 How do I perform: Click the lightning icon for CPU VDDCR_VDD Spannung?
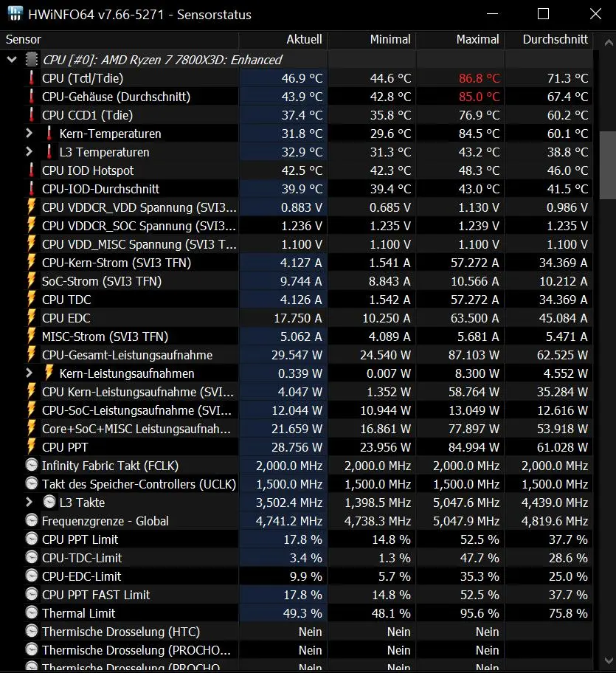click(31, 207)
